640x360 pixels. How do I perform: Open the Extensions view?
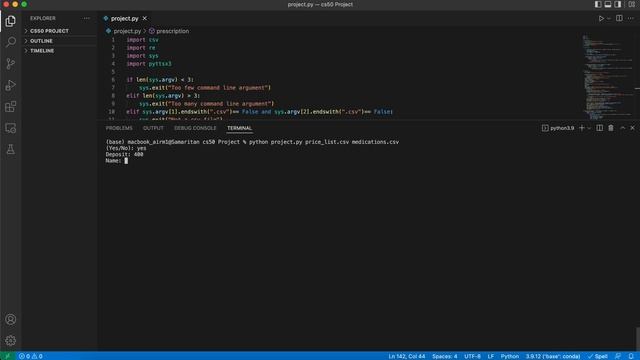(x=11, y=107)
